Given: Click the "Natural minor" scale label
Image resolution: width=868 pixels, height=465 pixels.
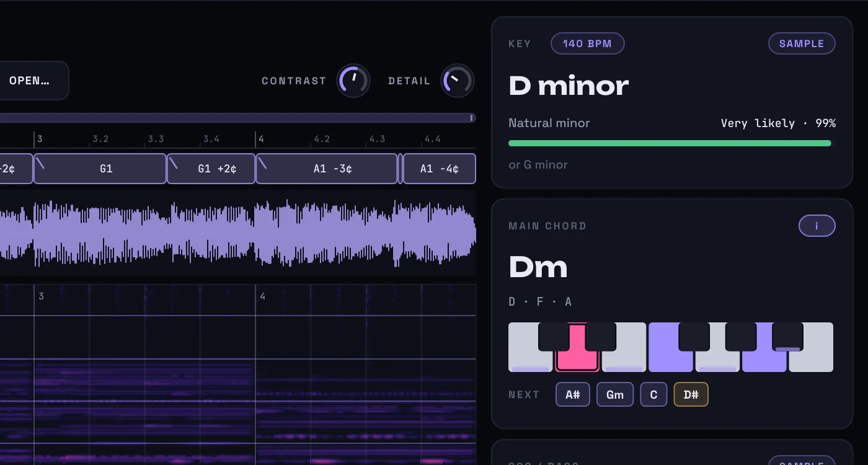Looking at the screenshot, I should 549,123.
